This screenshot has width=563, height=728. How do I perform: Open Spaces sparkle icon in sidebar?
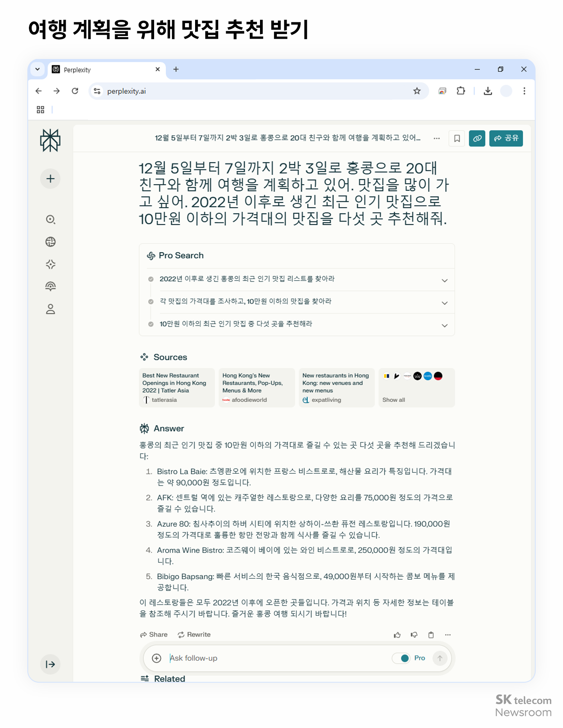(50, 265)
